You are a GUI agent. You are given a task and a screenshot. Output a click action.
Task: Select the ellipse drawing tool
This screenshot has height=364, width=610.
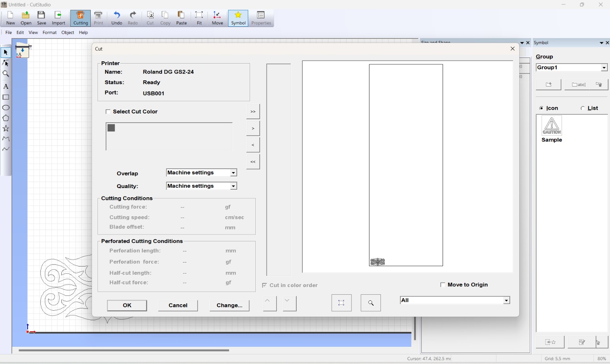tap(6, 108)
